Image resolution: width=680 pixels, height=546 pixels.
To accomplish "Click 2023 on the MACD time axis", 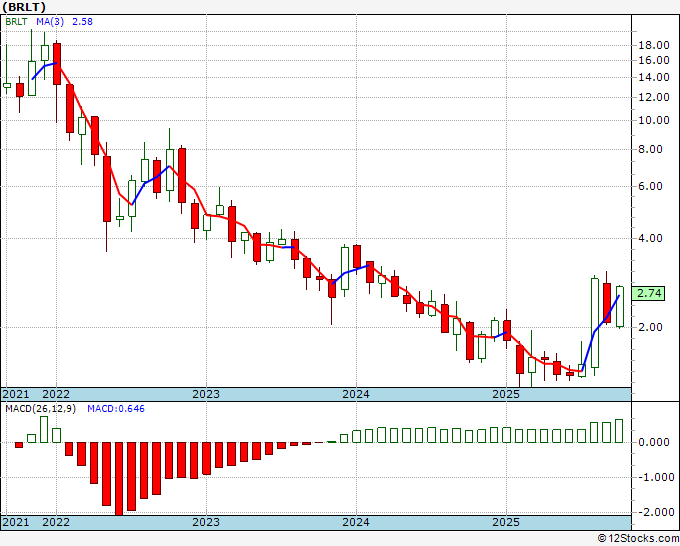I will tap(206, 522).
